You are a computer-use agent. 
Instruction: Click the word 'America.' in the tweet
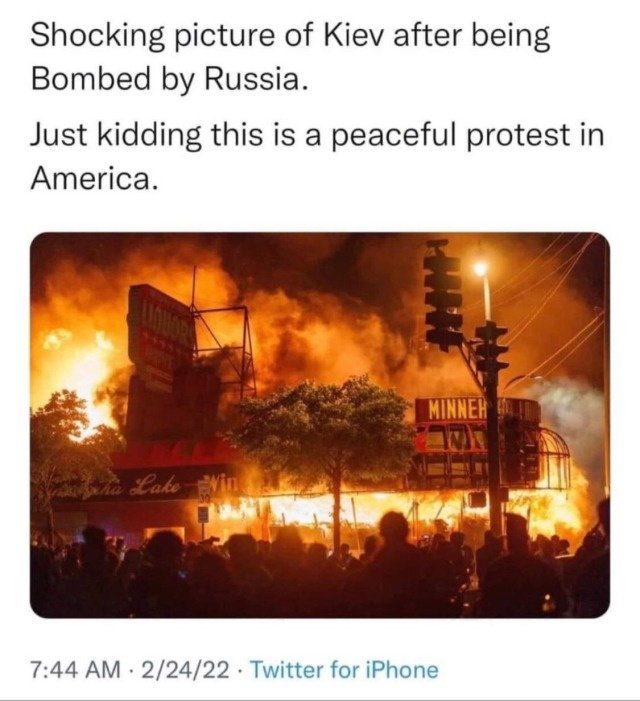(x=94, y=178)
